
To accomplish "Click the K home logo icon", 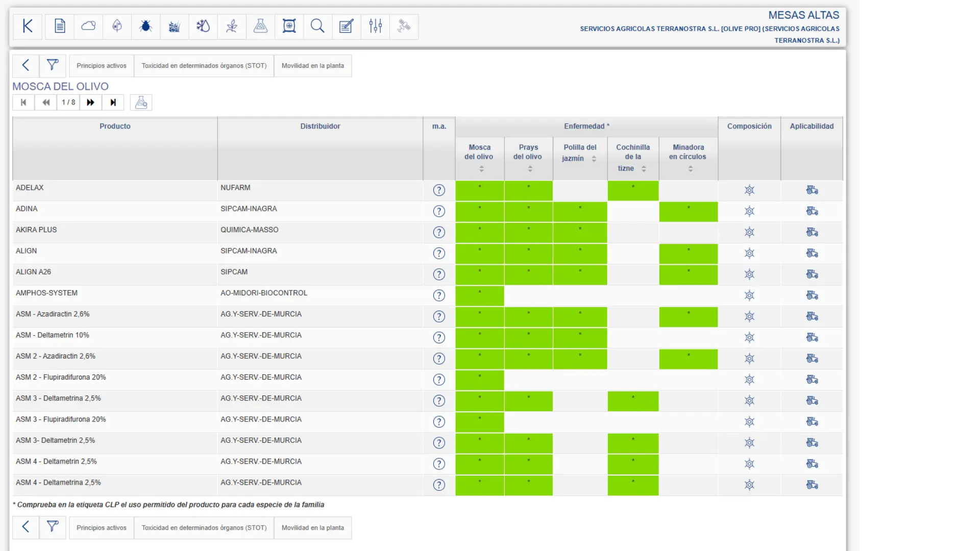I will [28, 26].
